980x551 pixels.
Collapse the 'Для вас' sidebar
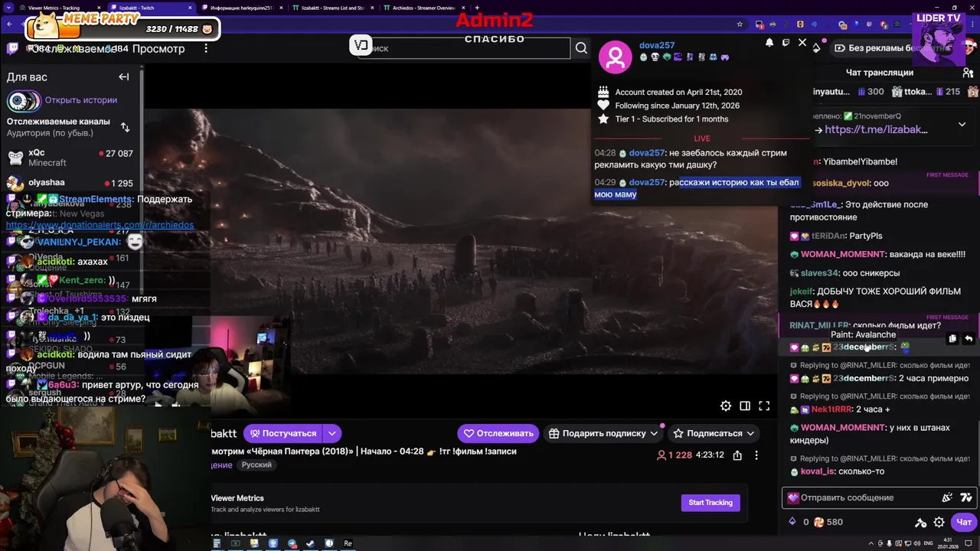[124, 77]
